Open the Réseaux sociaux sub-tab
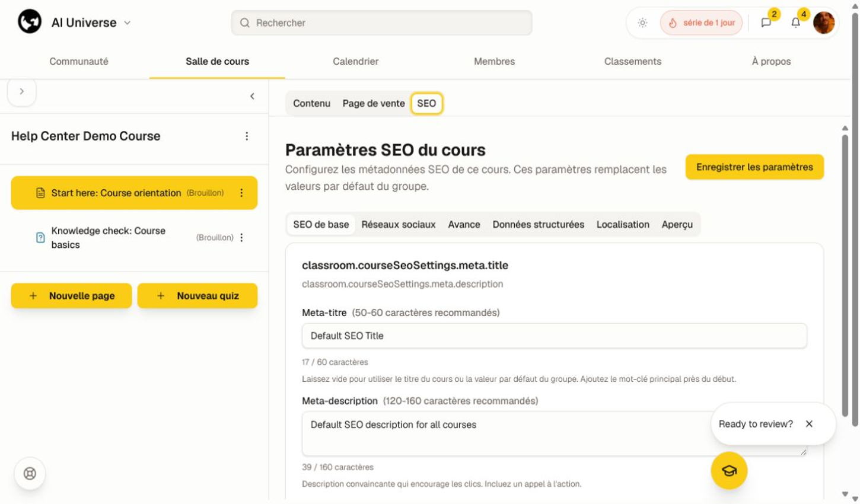Viewport: 860px width, 504px height. 399,224
